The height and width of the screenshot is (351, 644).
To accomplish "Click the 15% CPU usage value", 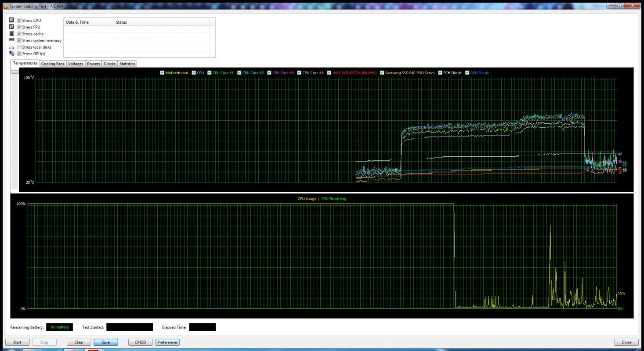I will (621, 293).
